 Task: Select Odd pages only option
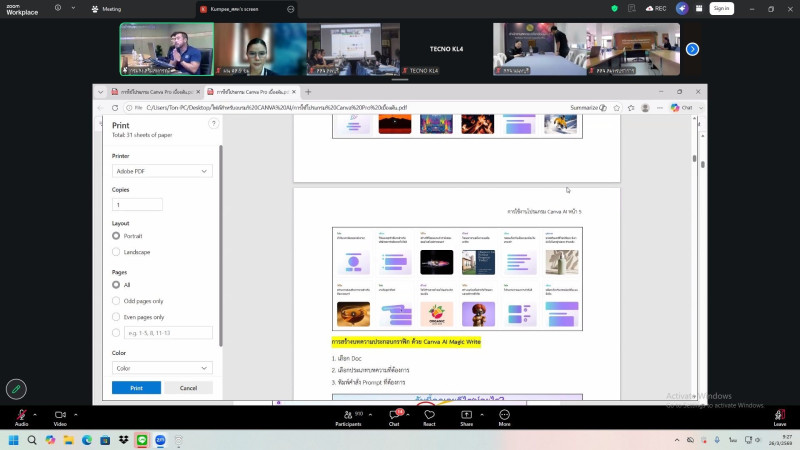pyautogui.click(x=116, y=300)
